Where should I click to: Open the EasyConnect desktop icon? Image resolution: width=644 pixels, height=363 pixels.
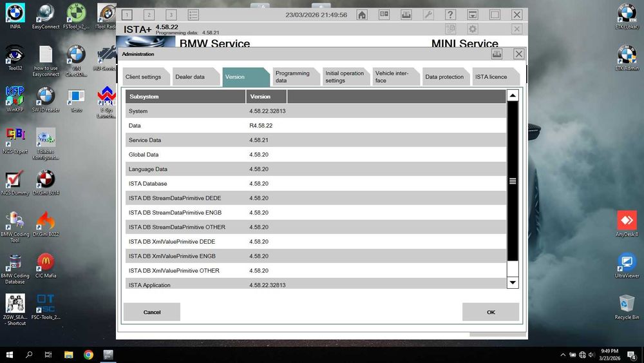46,16
